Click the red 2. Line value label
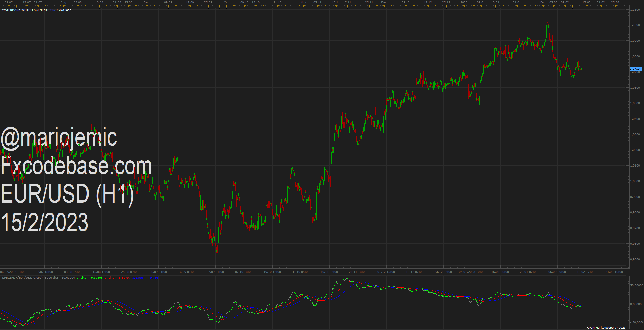The image size is (644, 330). coord(118,278)
